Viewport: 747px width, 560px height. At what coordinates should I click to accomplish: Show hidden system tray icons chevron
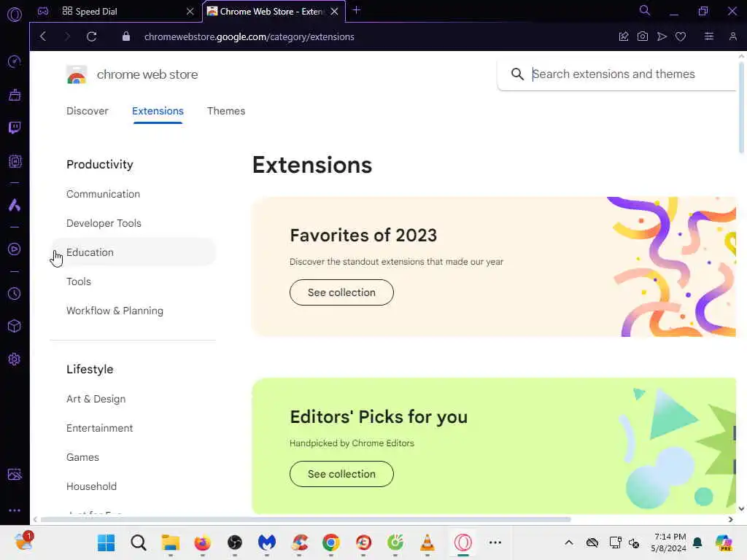coord(569,542)
